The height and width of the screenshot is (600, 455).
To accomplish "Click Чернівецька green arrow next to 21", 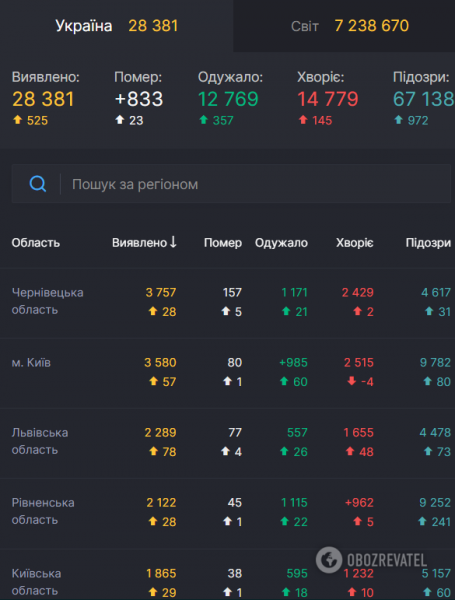I will coord(286,311).
